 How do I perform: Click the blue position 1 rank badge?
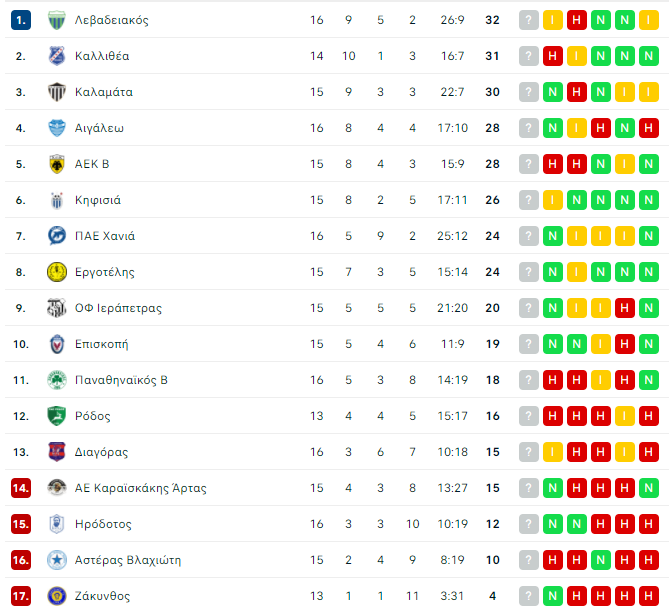[x=21, y=20]
